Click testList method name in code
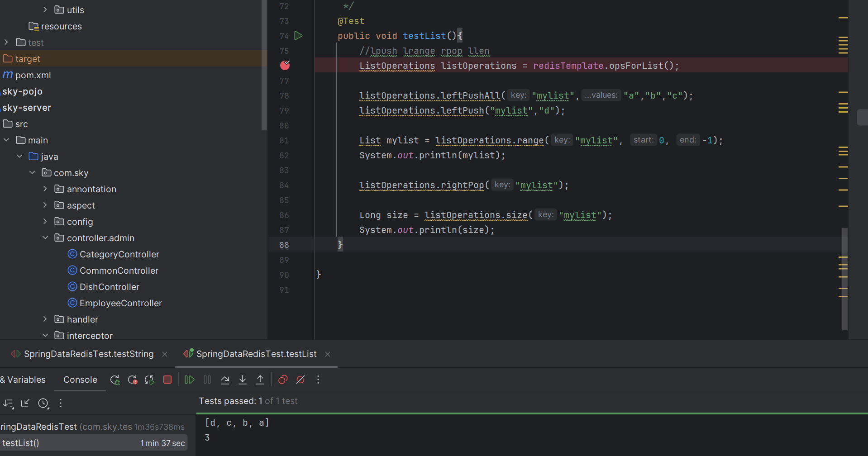The image size is (868, 456). click(424, 36)
